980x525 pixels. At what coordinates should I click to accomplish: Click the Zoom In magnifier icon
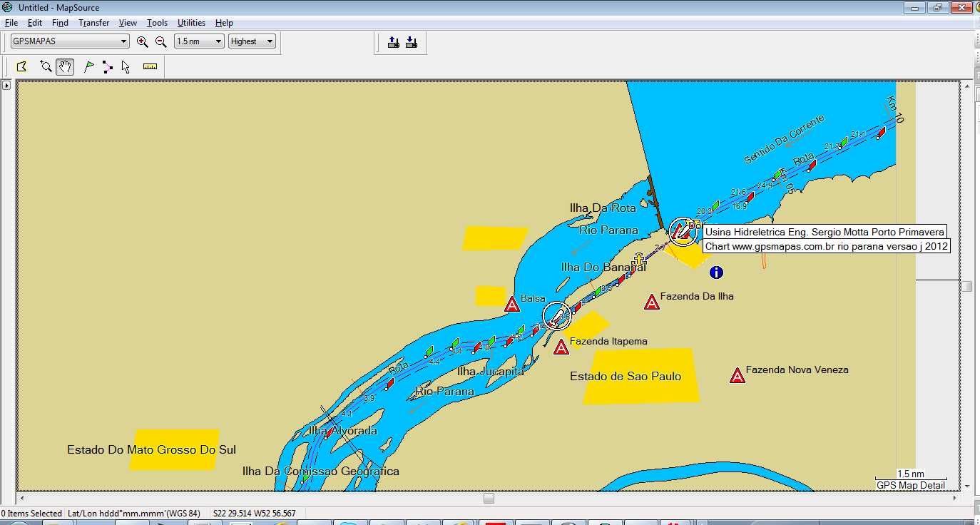click(x=143, y=41)
